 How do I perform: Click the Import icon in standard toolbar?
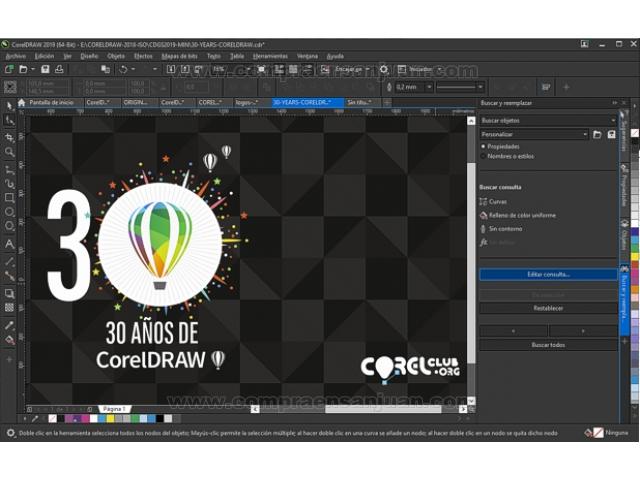[x=171, y=69]
